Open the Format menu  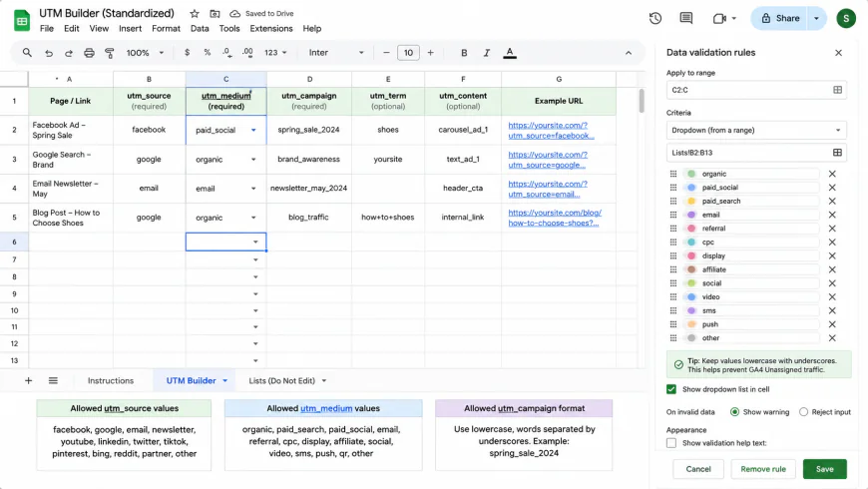(x=166, y=28)
